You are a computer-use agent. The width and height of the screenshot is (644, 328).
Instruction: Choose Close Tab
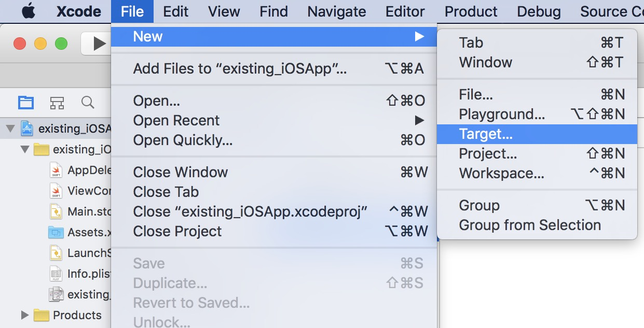[274, 192]
